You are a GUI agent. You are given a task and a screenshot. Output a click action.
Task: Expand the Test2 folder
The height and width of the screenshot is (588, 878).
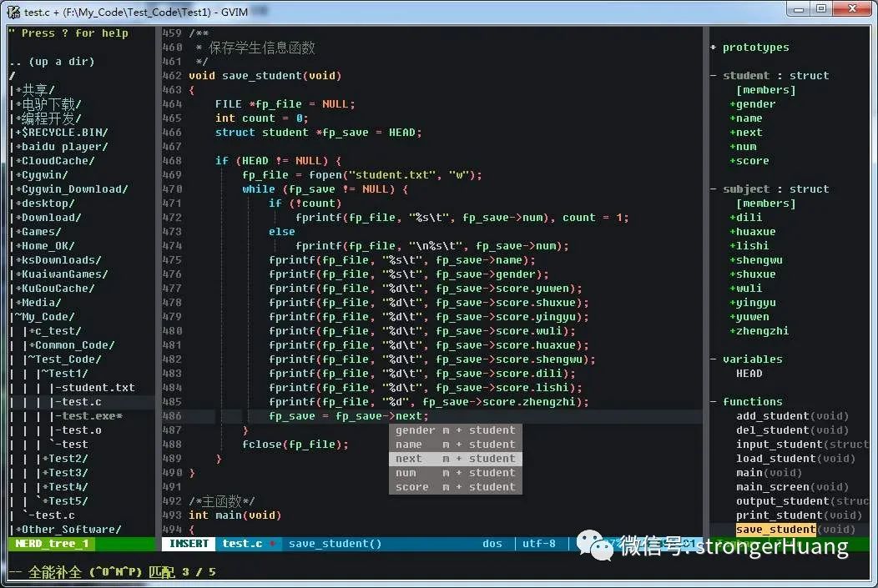pyautogui.click(x=65, y=459)
